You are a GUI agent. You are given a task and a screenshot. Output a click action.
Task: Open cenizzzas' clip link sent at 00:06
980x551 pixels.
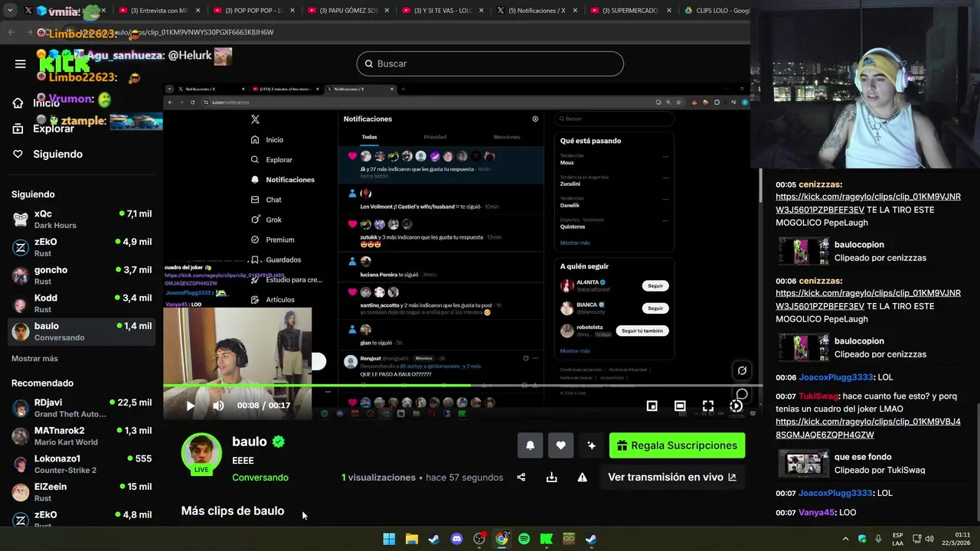tap(867, 299)
